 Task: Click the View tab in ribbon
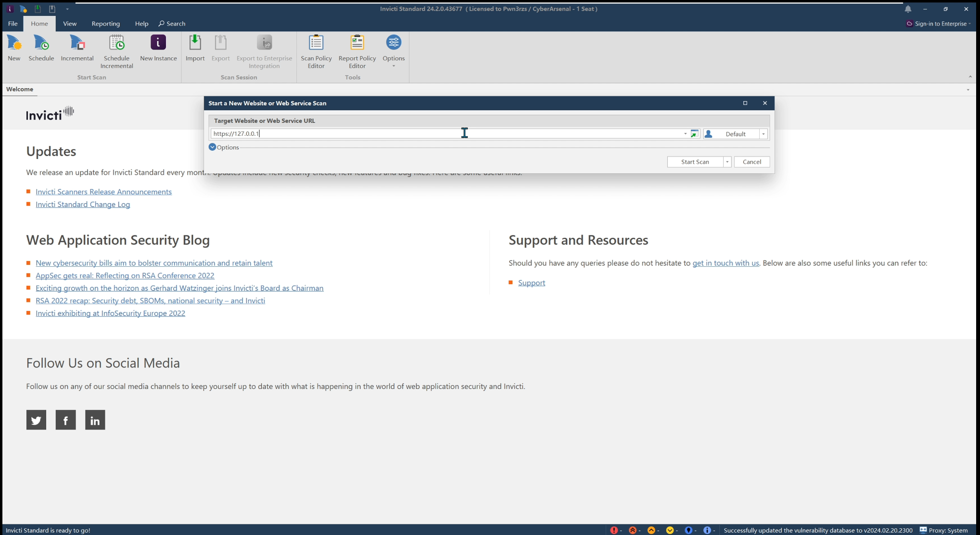pos(70,23)
